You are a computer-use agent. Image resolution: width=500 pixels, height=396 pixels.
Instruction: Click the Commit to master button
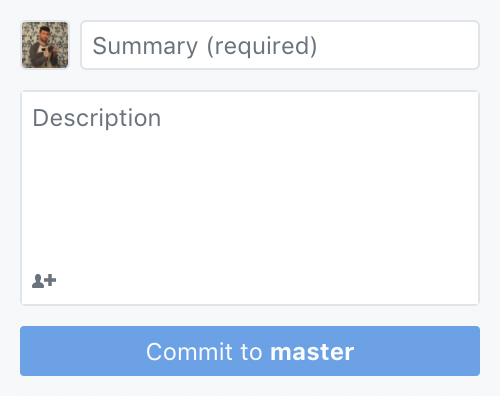point(250,351)
